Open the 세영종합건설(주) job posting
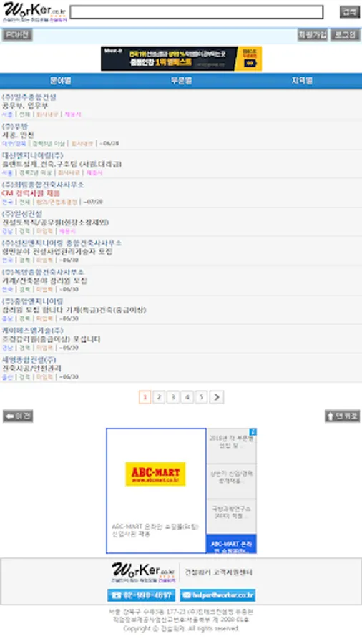Viewport: 362px width, 644px height. (x=181, y=368)
